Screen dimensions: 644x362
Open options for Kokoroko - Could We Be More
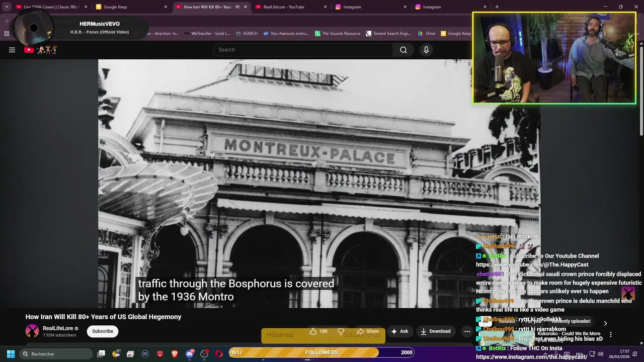pyautogui.click(x=611, y=334)
